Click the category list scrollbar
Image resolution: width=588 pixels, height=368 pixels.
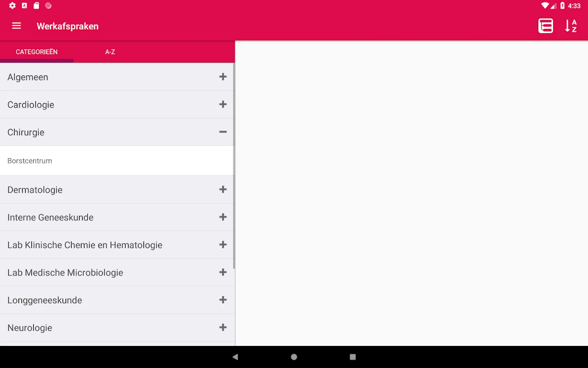[234, 166]
